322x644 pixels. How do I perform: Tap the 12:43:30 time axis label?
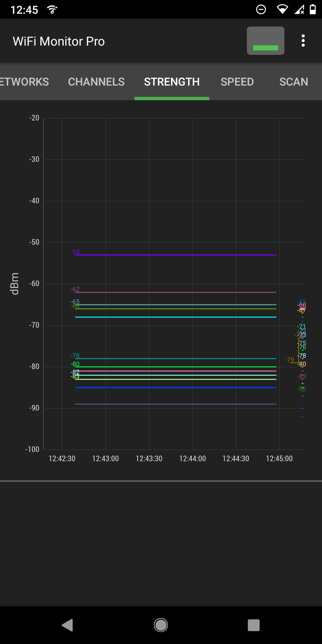(149, 459)
